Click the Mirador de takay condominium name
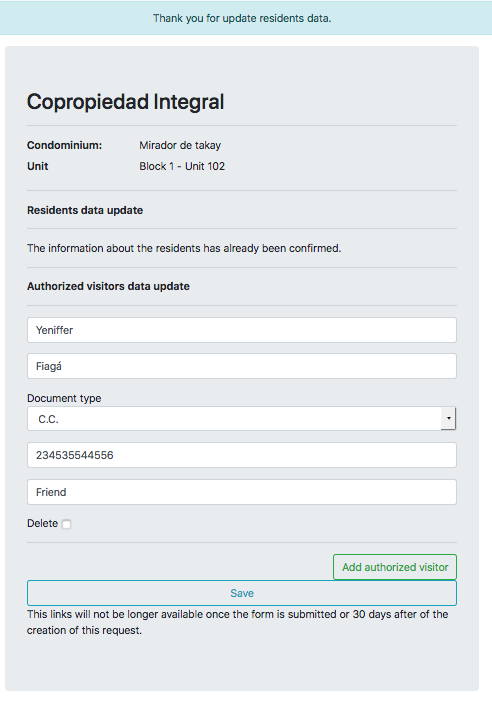 [180, 145]
